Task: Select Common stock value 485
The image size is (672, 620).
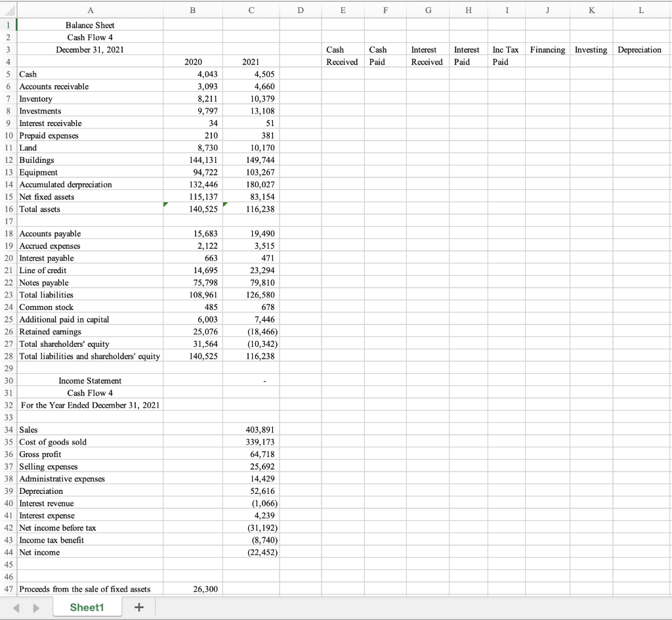Action: [x=193, y=307]
